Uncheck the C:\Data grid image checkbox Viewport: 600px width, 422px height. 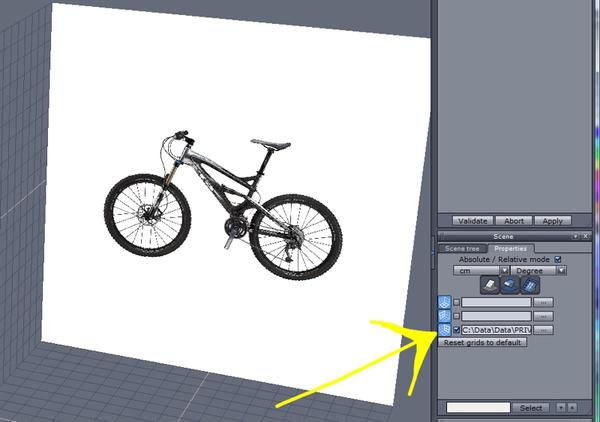pyautogui.click(x=456, y=330)
